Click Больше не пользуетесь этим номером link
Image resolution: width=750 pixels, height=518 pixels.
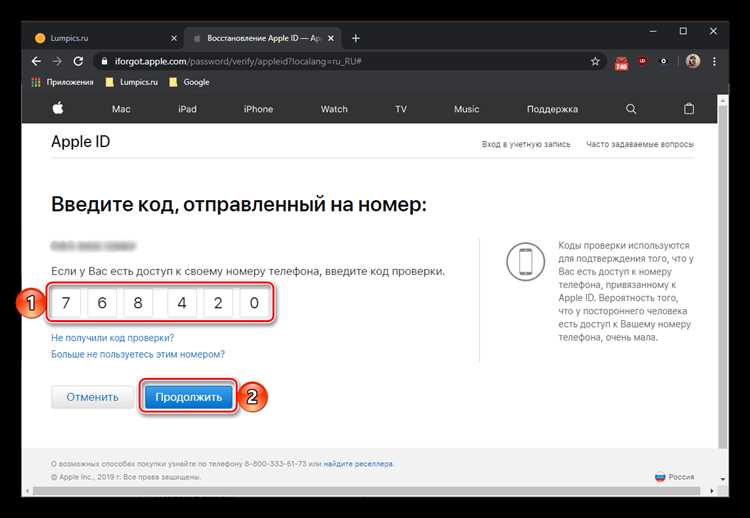click(x=138, y=354)
